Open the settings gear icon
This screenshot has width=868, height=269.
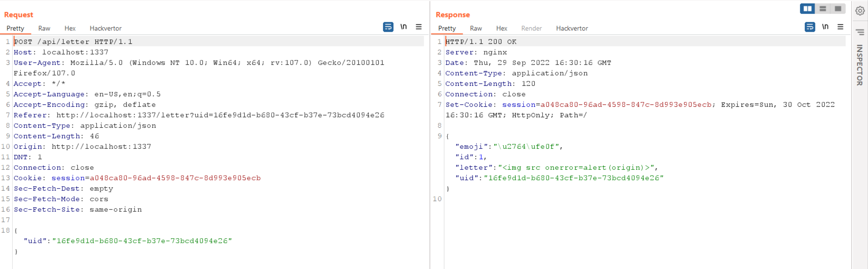[859, 11]
